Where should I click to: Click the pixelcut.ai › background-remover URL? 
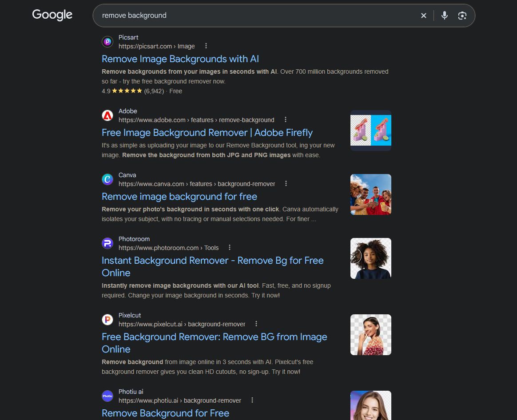pyautogui.click(x=182, y=324)
